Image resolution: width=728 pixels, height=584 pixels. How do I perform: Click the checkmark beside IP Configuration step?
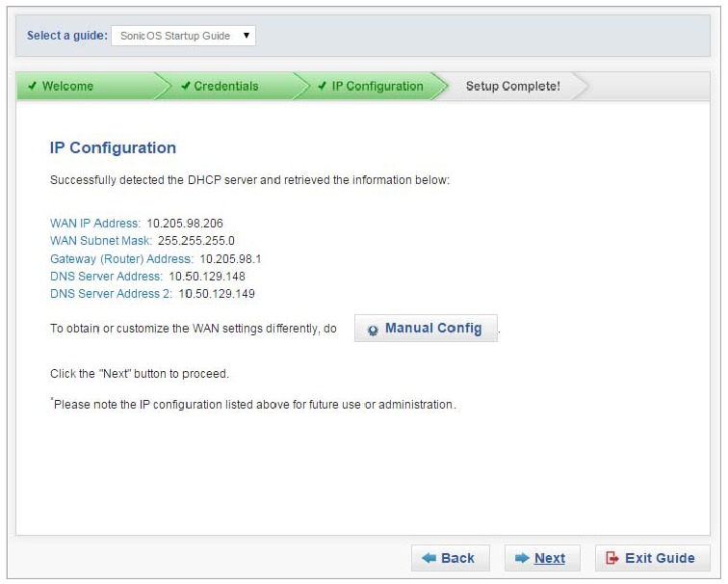point(323,87)
